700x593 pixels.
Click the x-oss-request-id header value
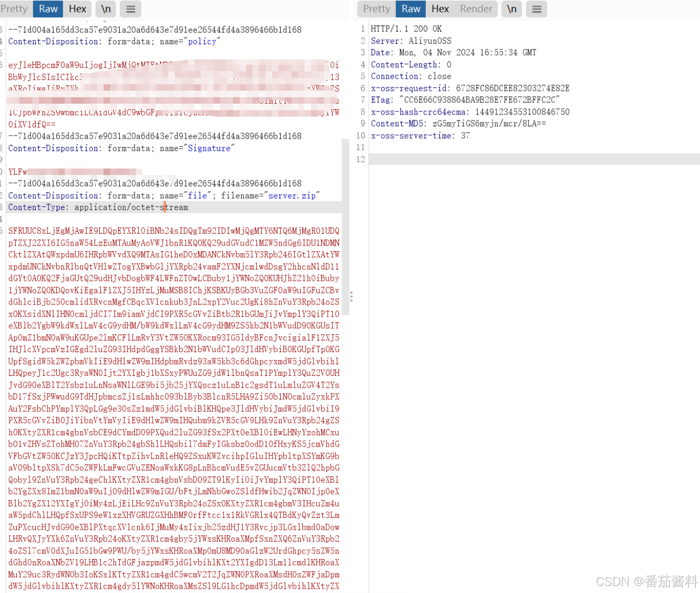(x=513, y=88)
